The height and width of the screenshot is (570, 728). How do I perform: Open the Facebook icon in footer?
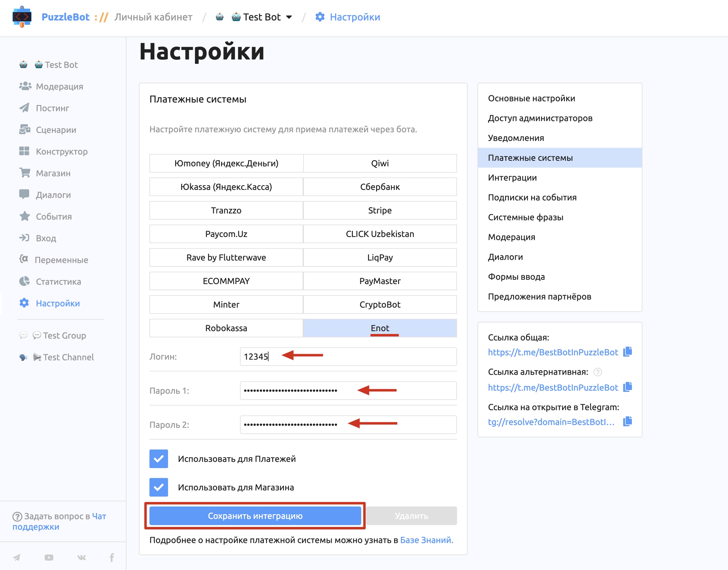(x=112, y=557)
